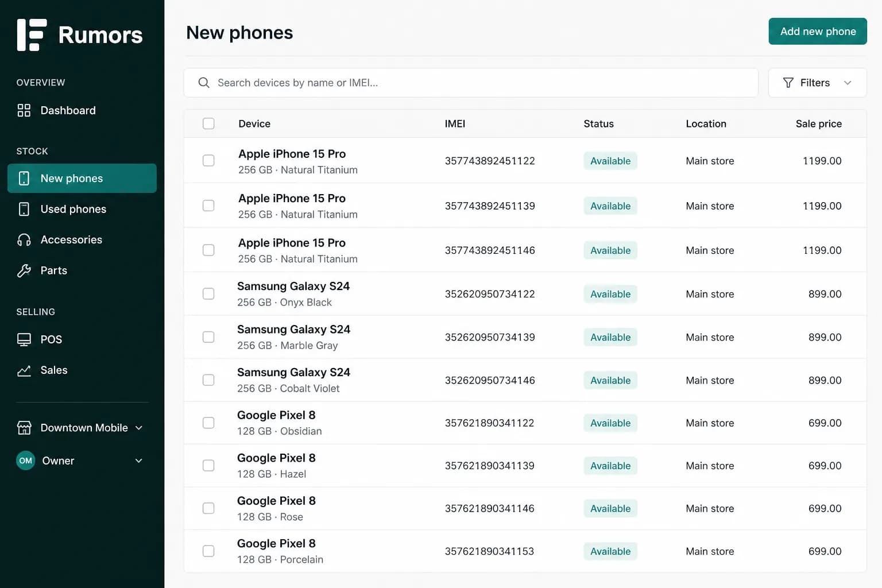The width and height of the screenshot is (882, 588).
Task: Click IMEI 352620950734139
Action: click(x=490, y=337)
